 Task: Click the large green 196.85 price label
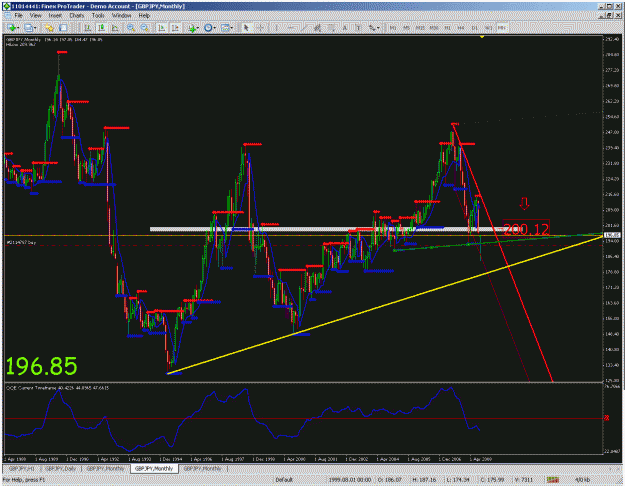41,366
